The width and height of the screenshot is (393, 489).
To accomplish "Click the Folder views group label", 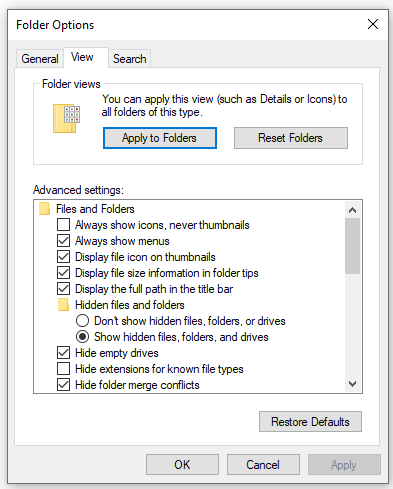I will [71, 84].
